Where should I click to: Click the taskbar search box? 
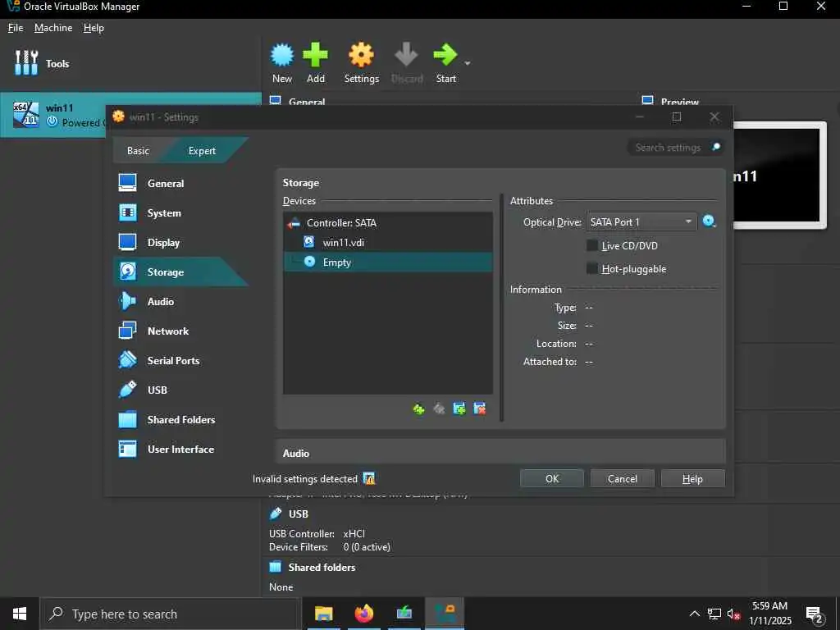pos(169,614)
